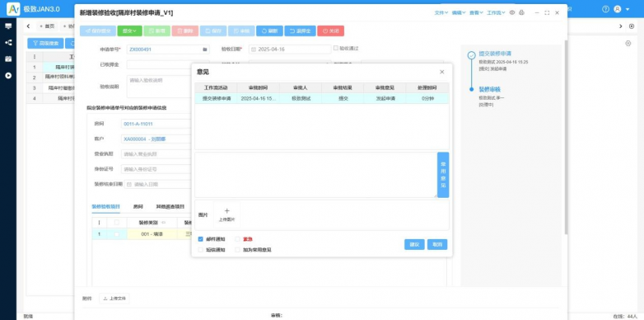Click the 营业执照 input field
The height and width of the screenshot is (320, 644).
[x=156, y=154]
